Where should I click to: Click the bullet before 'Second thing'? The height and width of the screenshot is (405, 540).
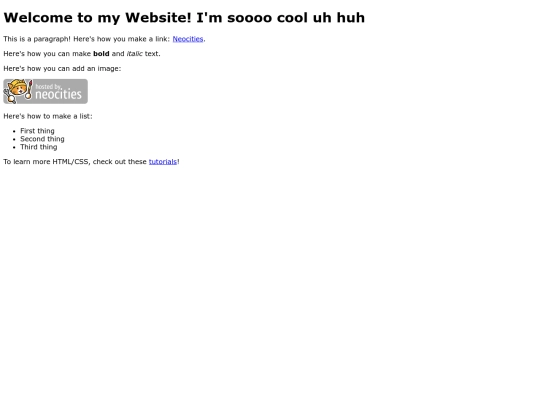[14, 139]
